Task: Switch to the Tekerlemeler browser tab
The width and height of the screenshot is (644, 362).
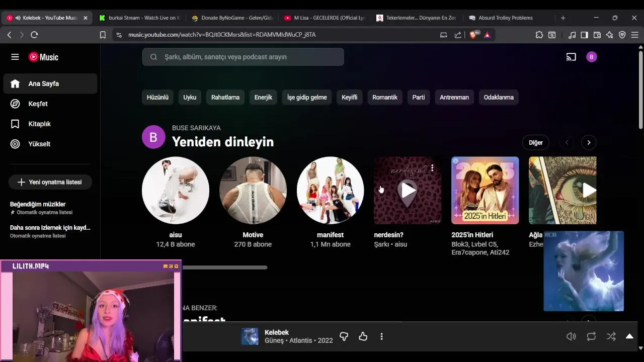Action: pyautogui.click(x=417, y=18)
